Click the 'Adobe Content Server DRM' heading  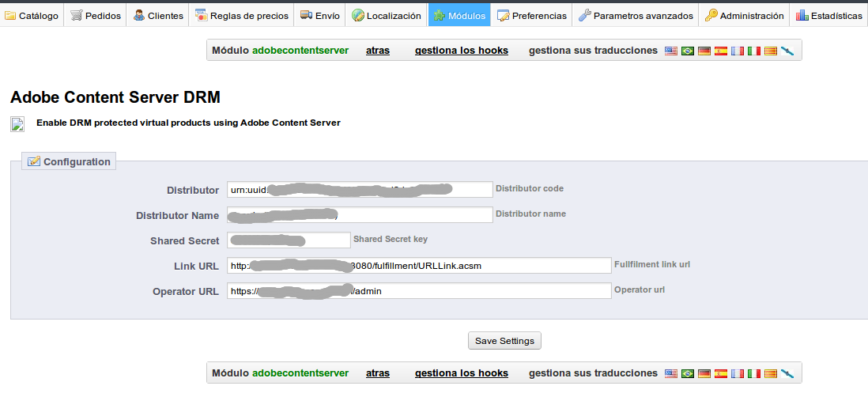[x=115, y=97]
